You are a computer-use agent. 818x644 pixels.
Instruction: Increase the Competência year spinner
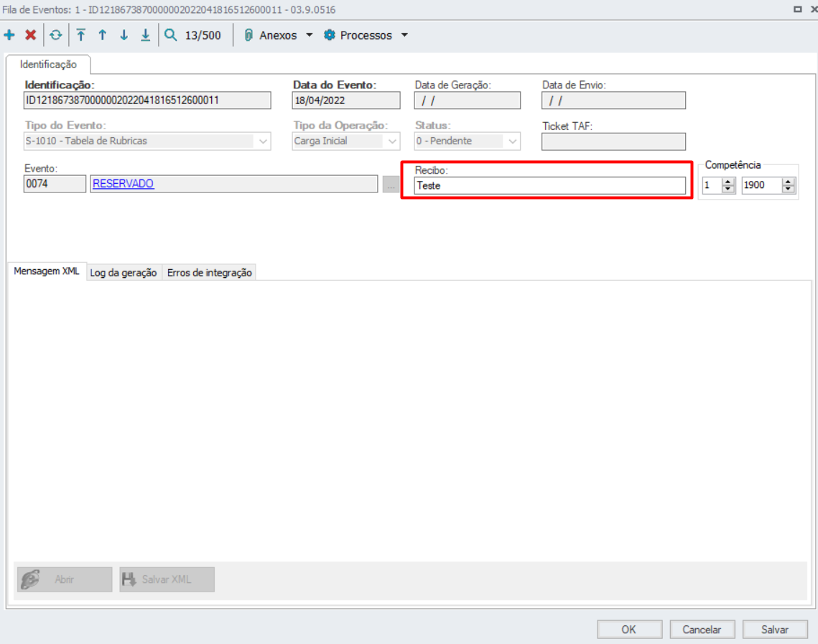789,182
